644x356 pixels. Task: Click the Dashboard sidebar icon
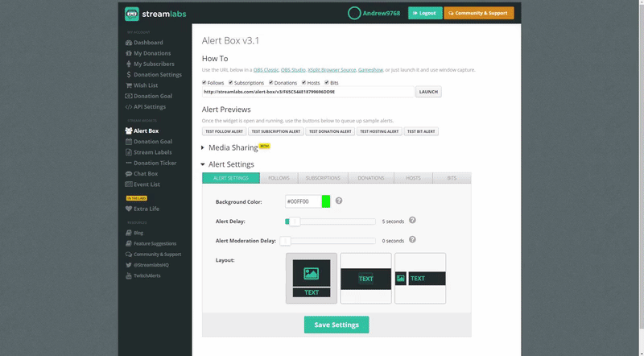pyautogui.click(x=129, y=43)
